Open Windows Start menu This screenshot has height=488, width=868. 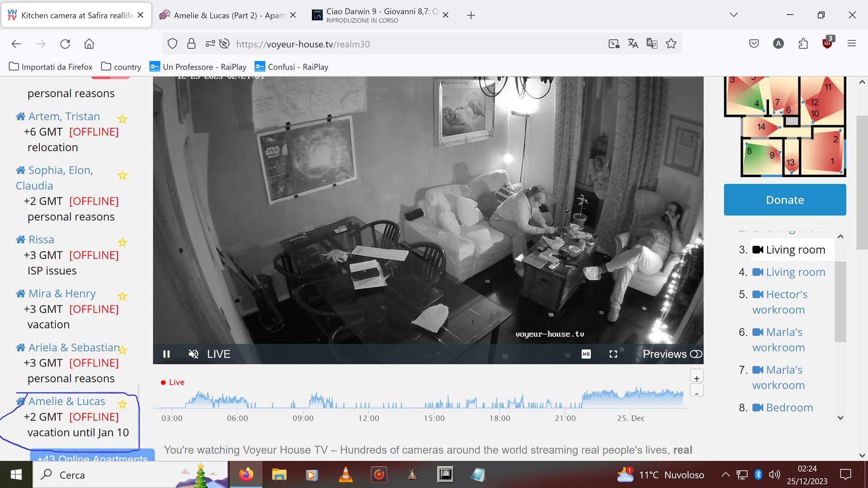[16, 474]
